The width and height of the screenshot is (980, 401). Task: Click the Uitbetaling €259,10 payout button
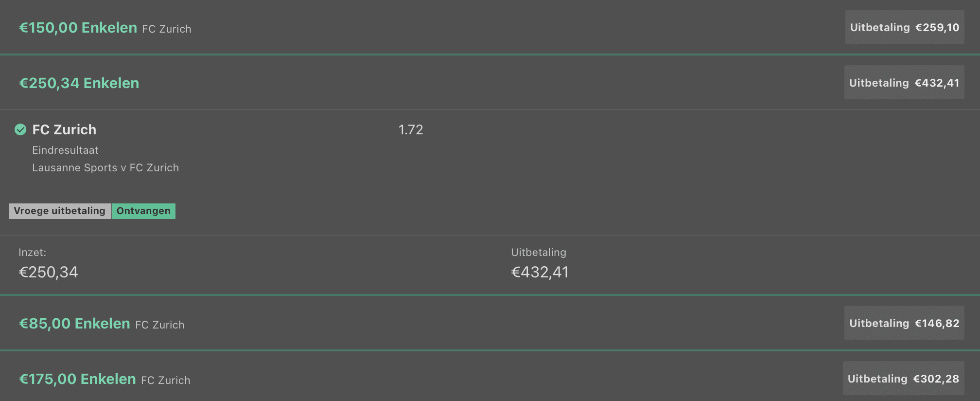click(x=904, y=27)
